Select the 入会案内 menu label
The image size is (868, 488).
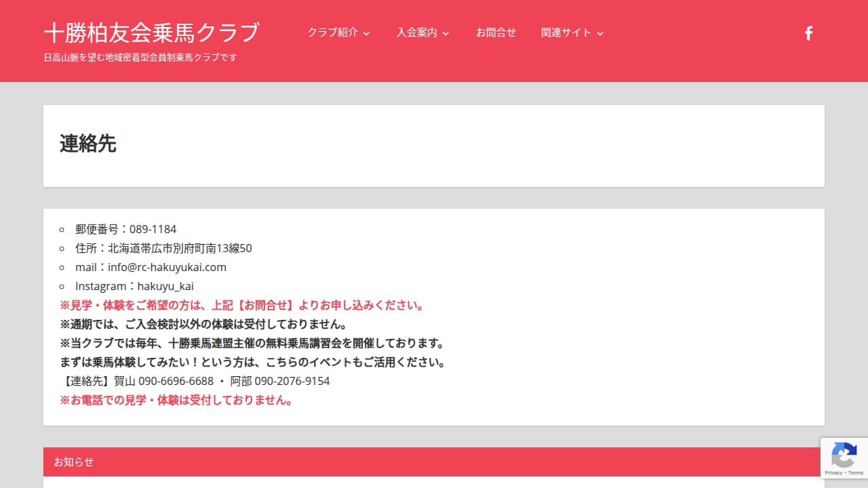417,33
